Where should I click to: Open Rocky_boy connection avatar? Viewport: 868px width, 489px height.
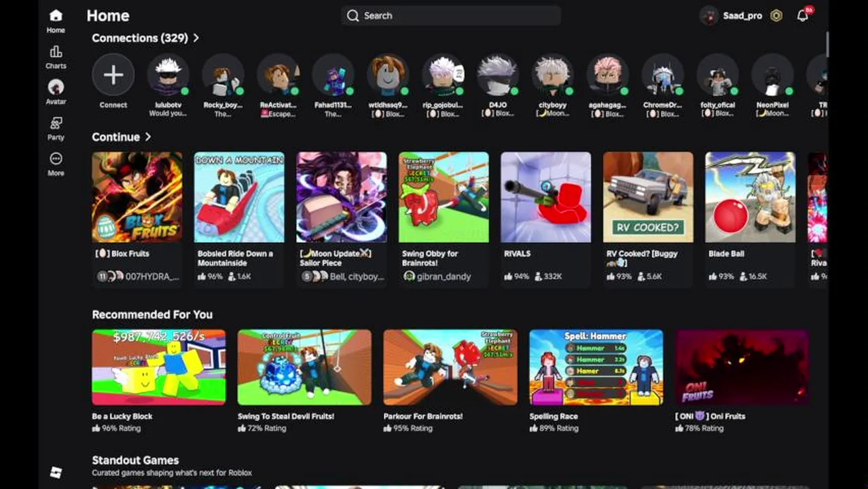[223, 75]
